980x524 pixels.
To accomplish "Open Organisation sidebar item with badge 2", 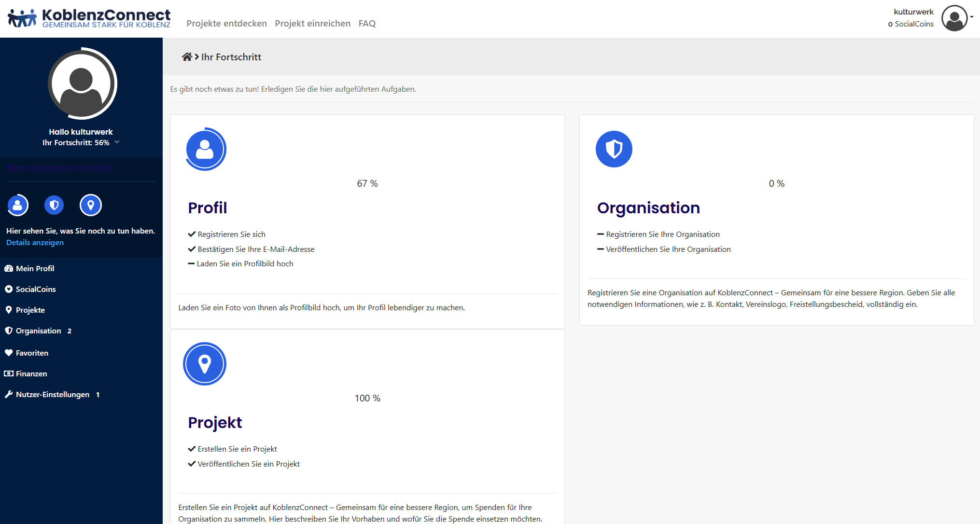I will (38, 331).
